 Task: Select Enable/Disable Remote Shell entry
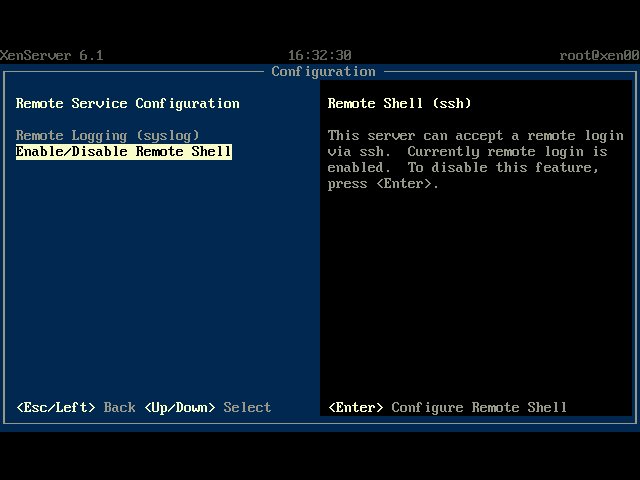click(x=124, y=151)
